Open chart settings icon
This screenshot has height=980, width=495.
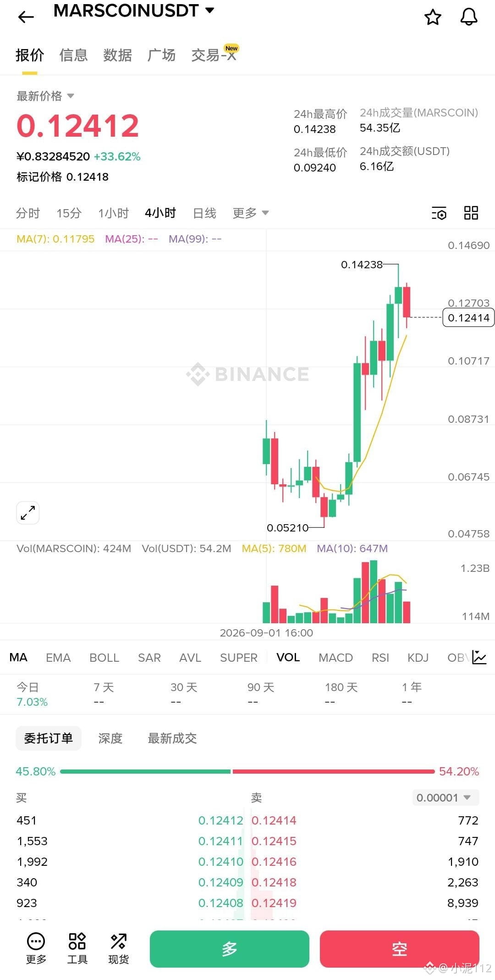(439, 213)
